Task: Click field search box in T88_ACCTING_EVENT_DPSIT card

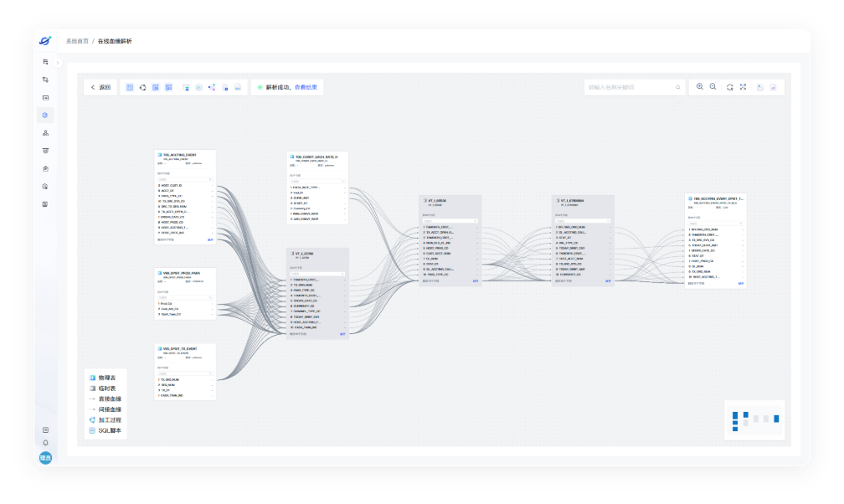Action: click(x=716, y=224)
